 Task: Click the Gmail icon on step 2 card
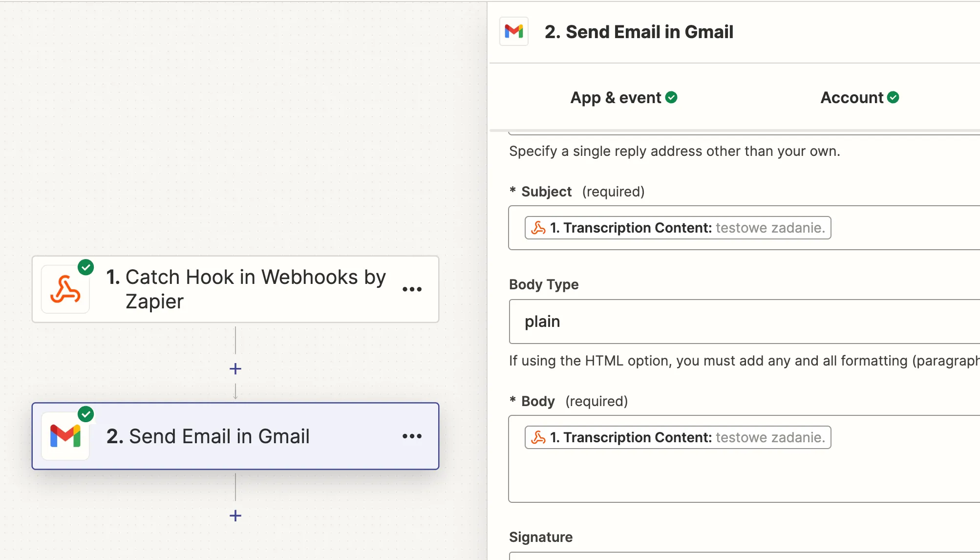pos(65,436)
